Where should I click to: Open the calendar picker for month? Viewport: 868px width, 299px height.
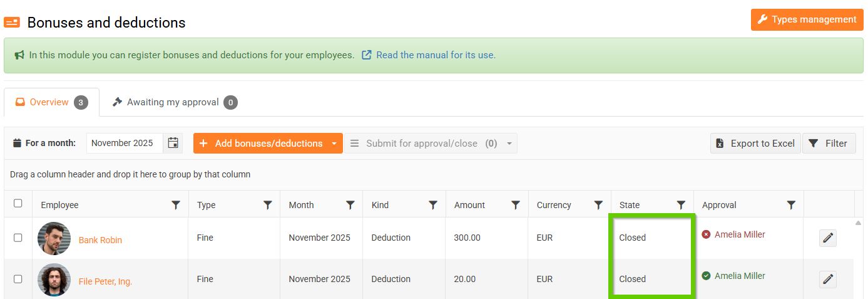[x=173, y=143]
